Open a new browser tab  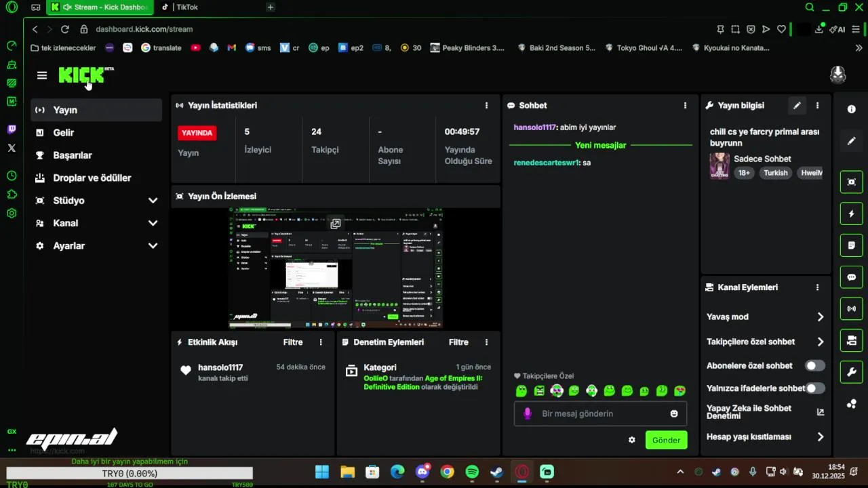[271, 7]
